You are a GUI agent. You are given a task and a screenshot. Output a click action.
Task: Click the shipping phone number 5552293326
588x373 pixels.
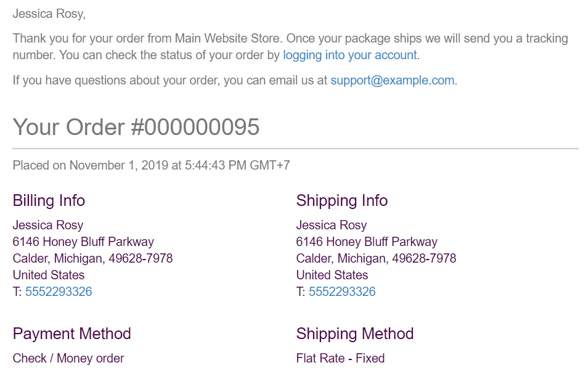tap(342, 292)
